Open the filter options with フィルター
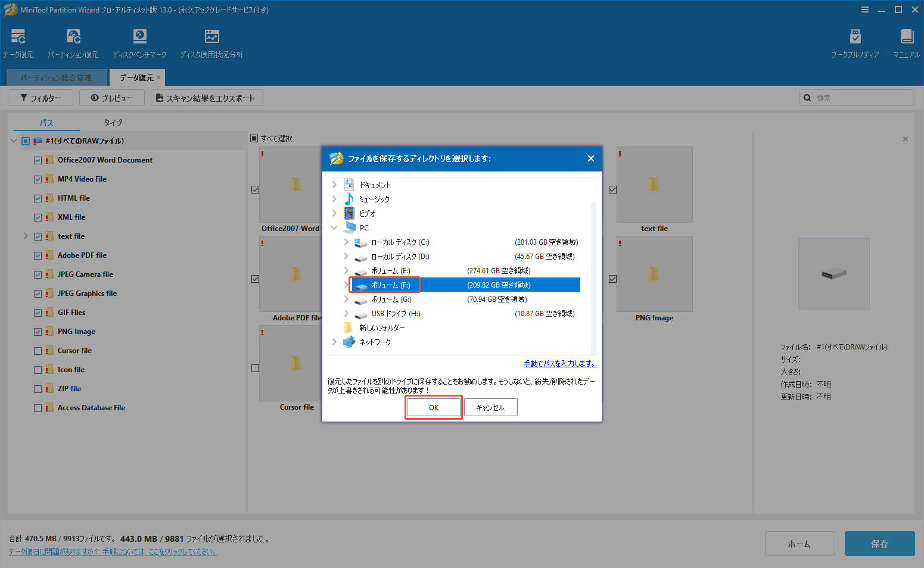Viewport: 924px width, 568px height. coord(40,97)
